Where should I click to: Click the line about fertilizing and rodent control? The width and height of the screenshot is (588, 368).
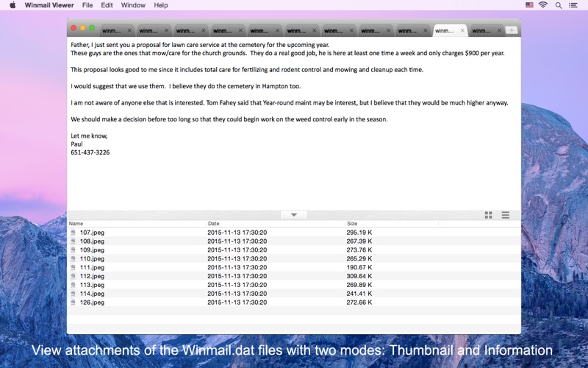tap(247, 69)
